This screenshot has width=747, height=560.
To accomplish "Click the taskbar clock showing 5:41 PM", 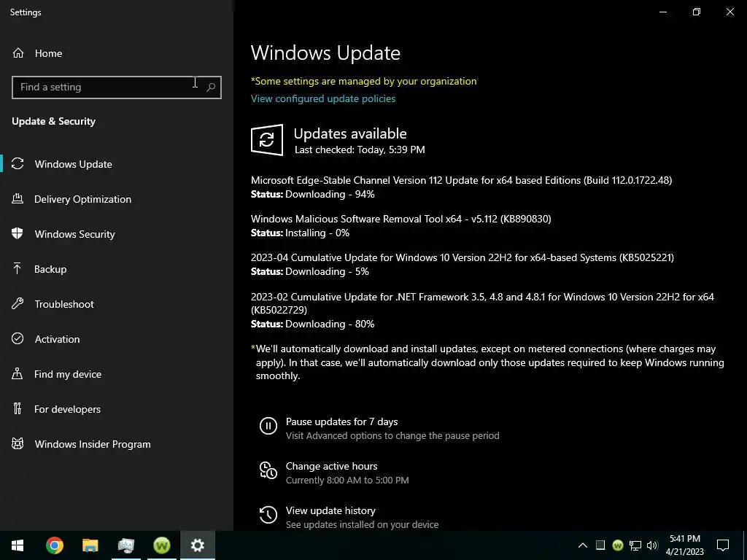I will click(684, 545).
